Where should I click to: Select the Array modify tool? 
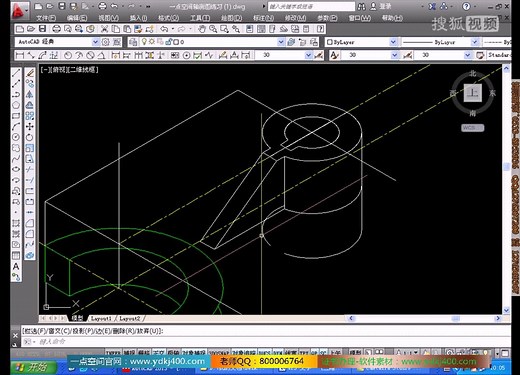(30, 116)
